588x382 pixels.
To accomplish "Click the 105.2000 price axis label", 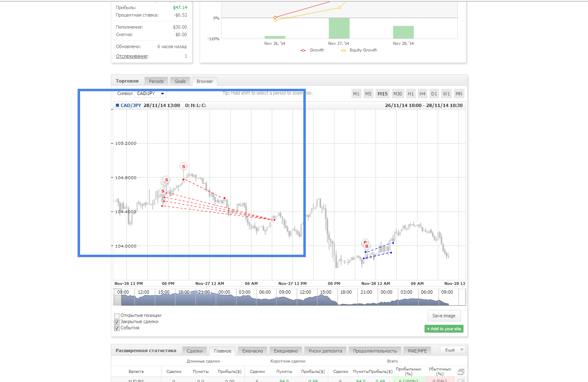I will coord(126,144).
